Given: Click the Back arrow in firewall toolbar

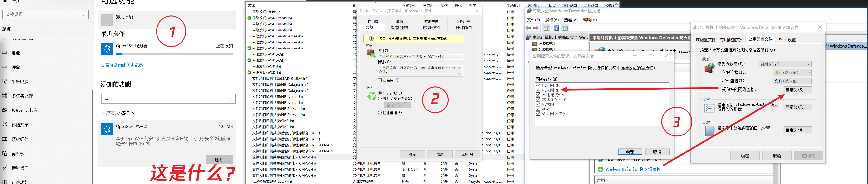Looking at the screenshot, I should coord(528,28).
